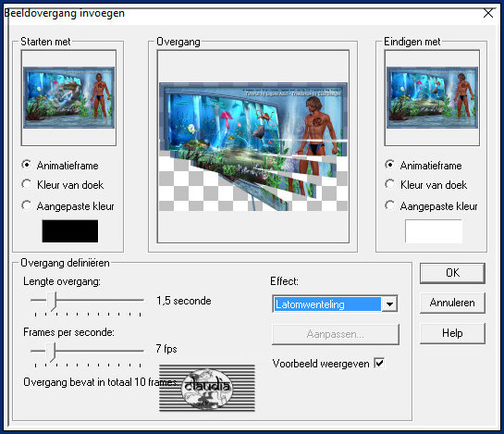Click the Starten met preview thumbnail

[x=68, y=97]
